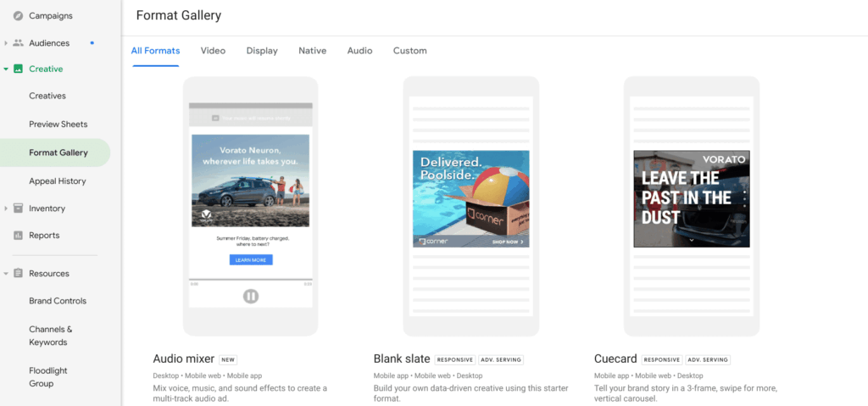The image size is (868, 406).
Task: Click the vertical dots on Cuecard ad
Action: tap(744, 197)
